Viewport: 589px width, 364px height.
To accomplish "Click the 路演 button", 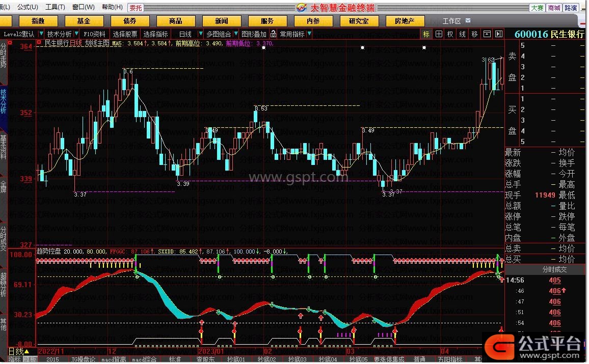I will point(571,8).
